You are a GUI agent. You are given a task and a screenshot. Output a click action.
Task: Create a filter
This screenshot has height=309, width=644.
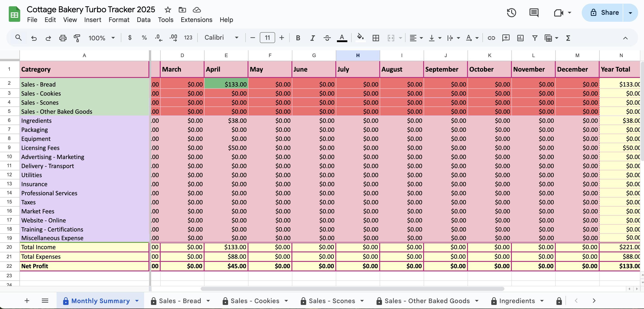coord(535,38)
